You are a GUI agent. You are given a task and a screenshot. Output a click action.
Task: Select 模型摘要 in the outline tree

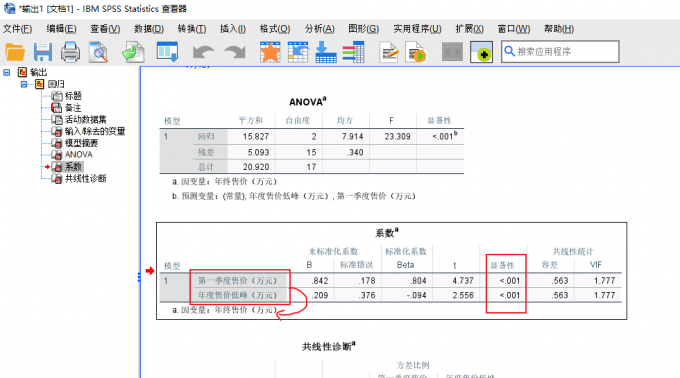click(x=81, y=143)
